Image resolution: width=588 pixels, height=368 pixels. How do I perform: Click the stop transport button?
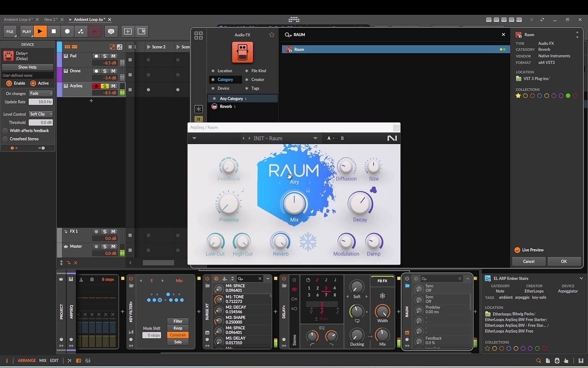coord(53,31)
